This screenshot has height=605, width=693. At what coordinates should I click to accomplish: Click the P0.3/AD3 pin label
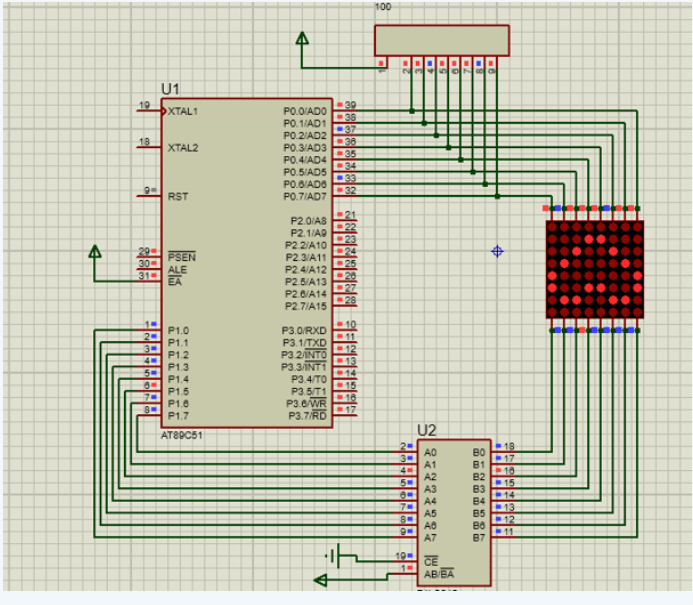click(x=305, y=148)
